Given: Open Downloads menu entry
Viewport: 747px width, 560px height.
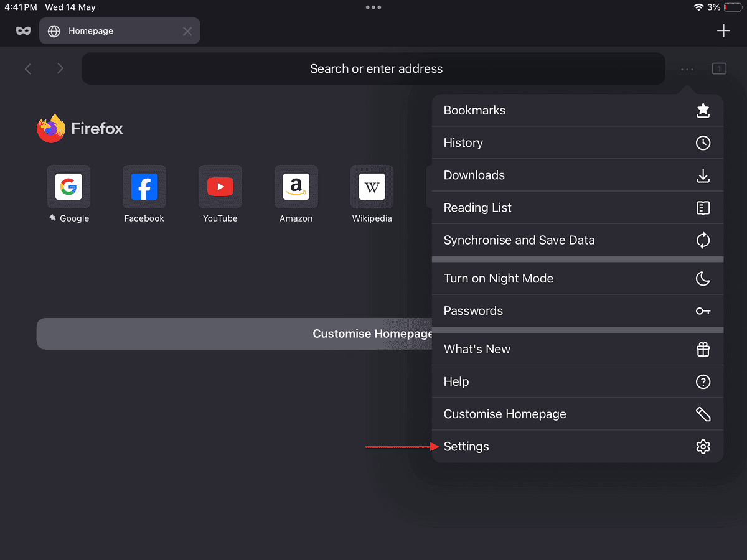Looking at the screenshot, I should pyautogui.click(x=577, y=175).
